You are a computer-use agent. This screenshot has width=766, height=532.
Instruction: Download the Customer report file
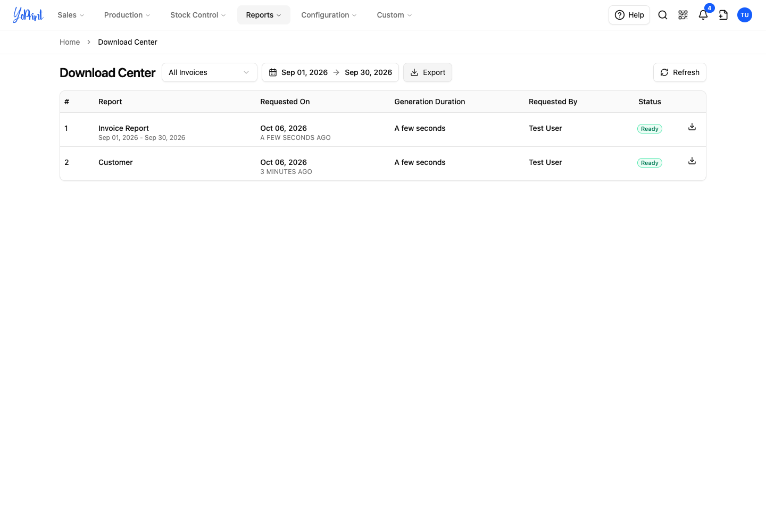click(692, 161)
